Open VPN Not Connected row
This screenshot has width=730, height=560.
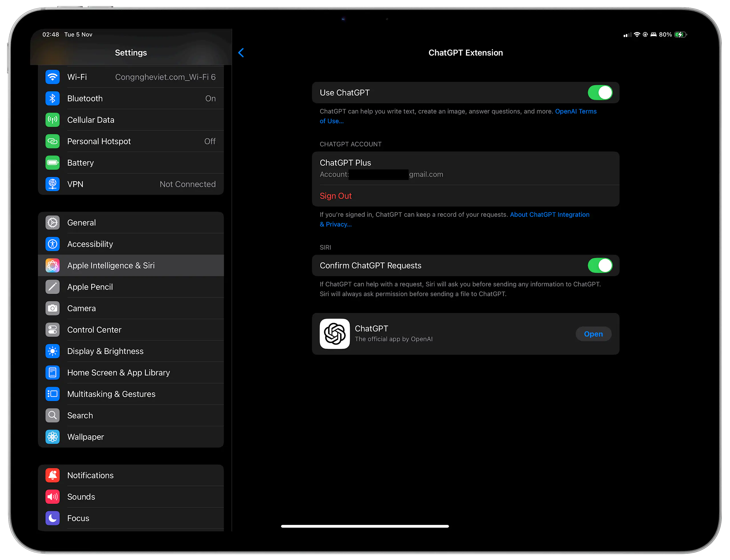(131, 184)
